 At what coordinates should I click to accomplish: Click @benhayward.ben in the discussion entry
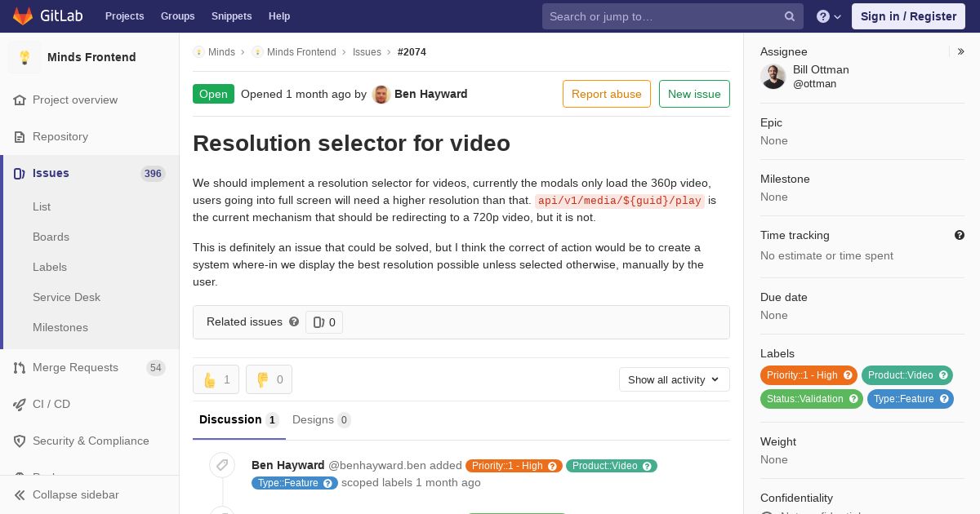coord(377,465)
